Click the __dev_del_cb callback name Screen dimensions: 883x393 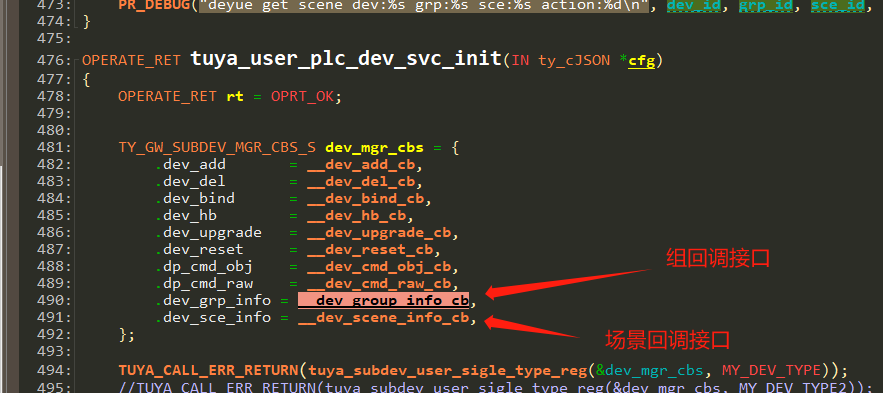tap(360, 182)
